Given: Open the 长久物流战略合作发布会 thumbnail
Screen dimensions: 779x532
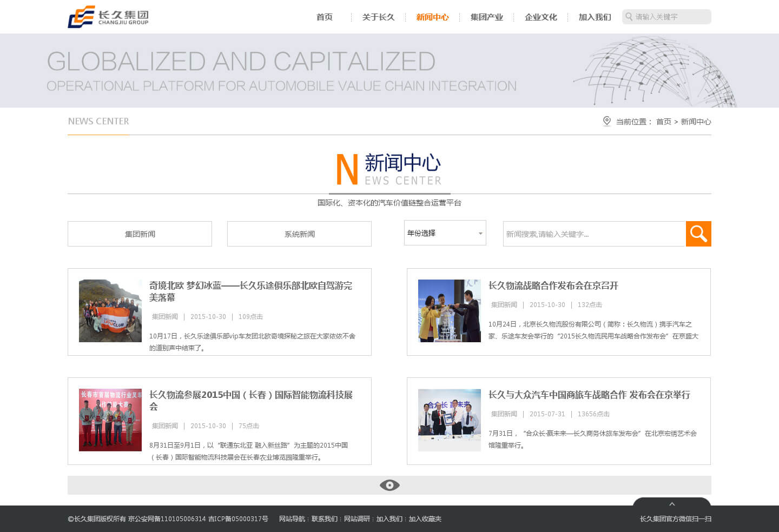Looking at the screenshot, I should 450,311.
